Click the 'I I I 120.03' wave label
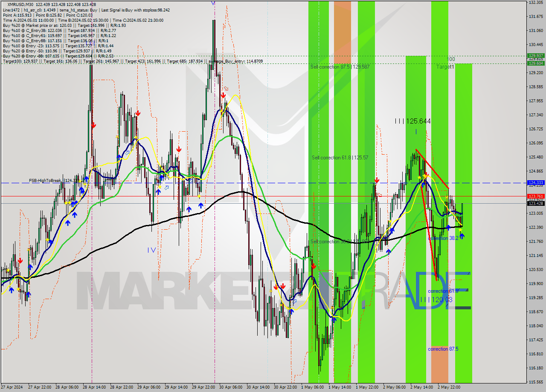The image size is (546, 392). click(436, 300)
